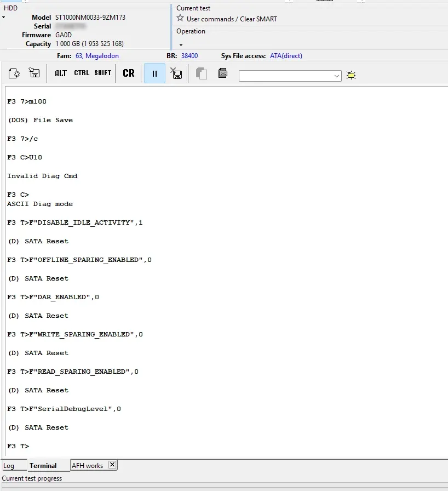Click the SerialDebugLevel command line
Image resolution: width=448 pixels, height=491 pixels.
click(x=64, y=409)
